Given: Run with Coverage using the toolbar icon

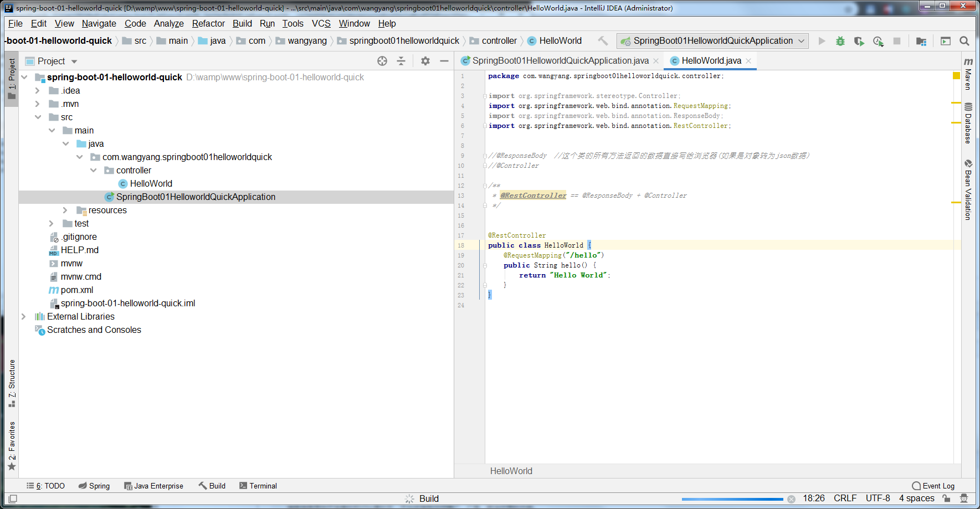Looking at the screenshot, I should point(859,41).
